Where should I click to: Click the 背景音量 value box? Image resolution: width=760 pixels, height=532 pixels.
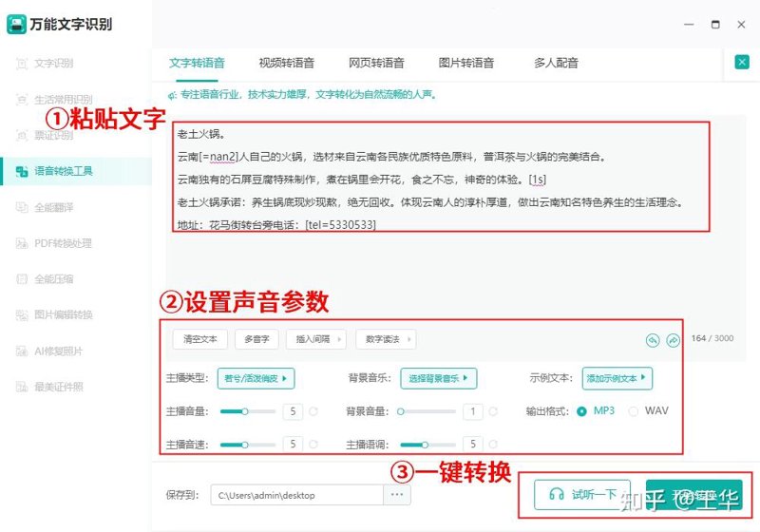(472, 411)
